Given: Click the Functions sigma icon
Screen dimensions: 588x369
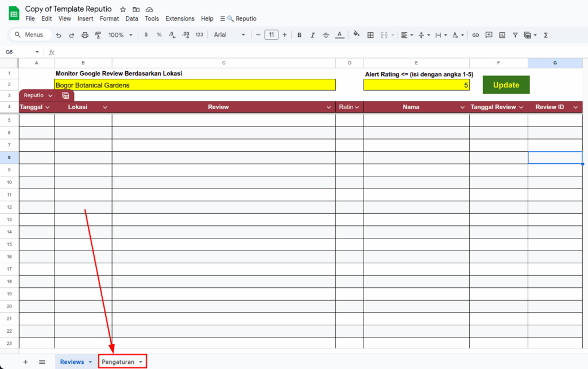Looking at the screenshot, I should tap(546, 35).
